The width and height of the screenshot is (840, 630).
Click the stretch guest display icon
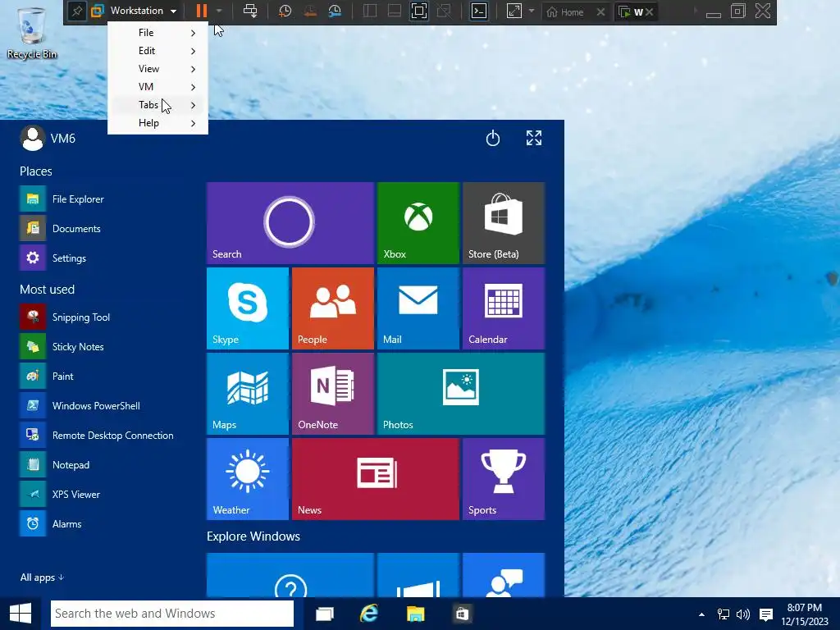click(514, 11)
